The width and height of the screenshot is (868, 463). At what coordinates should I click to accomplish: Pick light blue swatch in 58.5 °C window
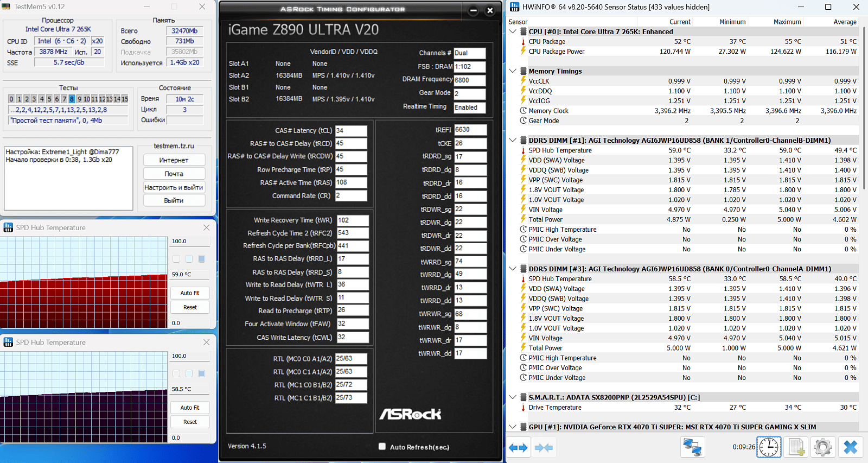(x=189, y=373)
